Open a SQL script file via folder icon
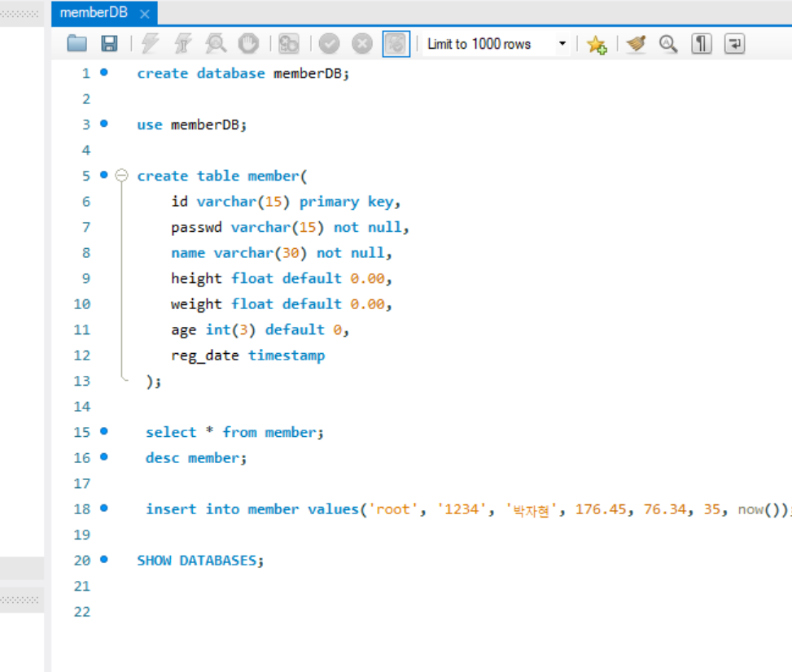Image resolution: width=792 pixels, height=672 pixels. 77,44
